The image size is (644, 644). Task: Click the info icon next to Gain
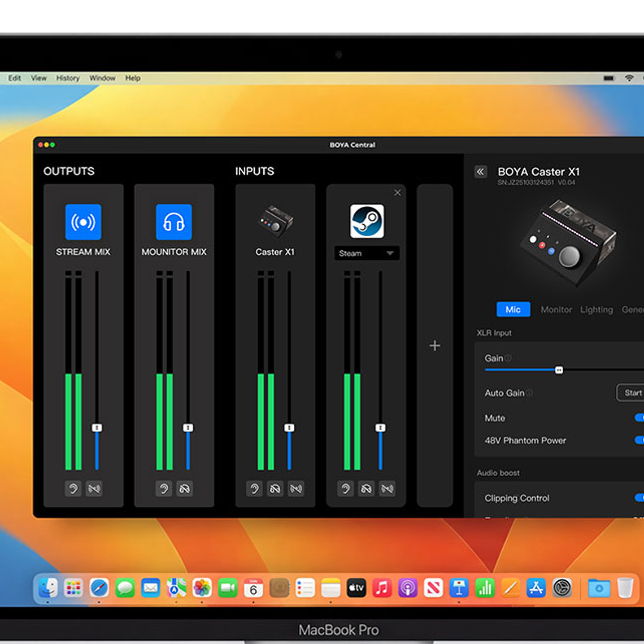click(509, 358)
